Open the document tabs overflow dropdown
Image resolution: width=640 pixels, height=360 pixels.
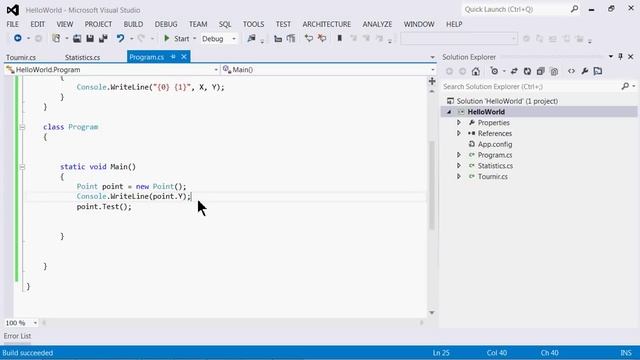point(432,57)
